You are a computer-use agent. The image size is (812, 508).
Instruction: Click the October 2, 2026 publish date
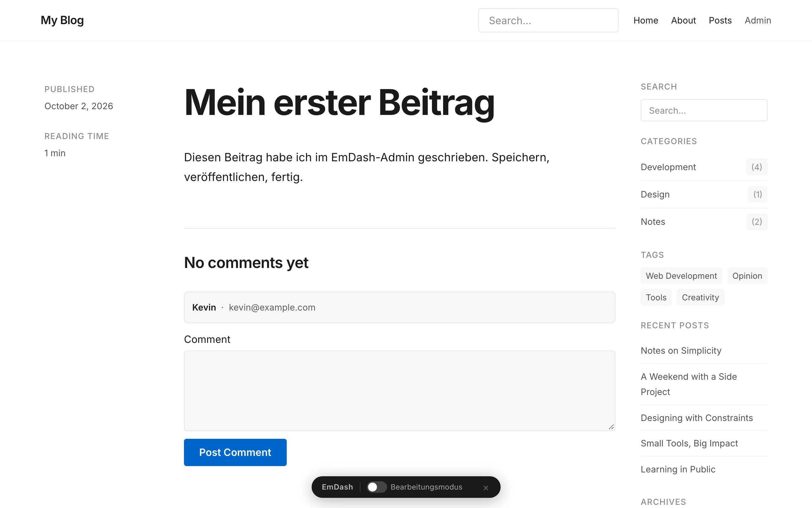(x=79, y=106)
